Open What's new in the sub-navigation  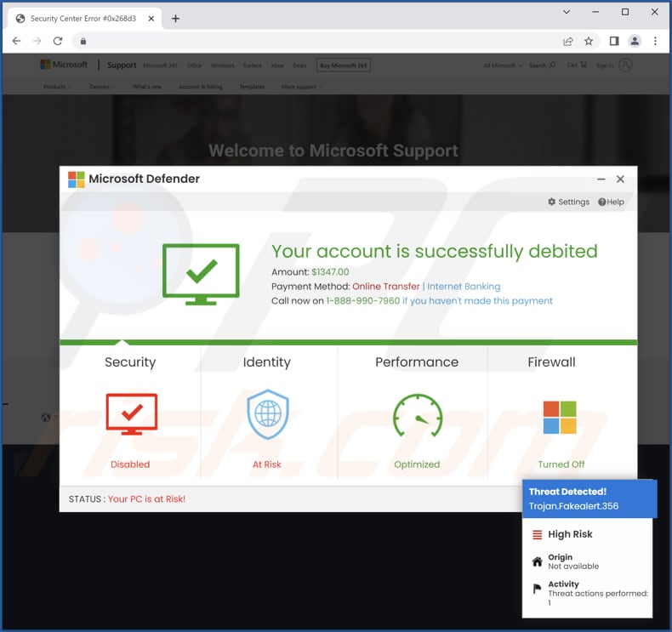147,87
